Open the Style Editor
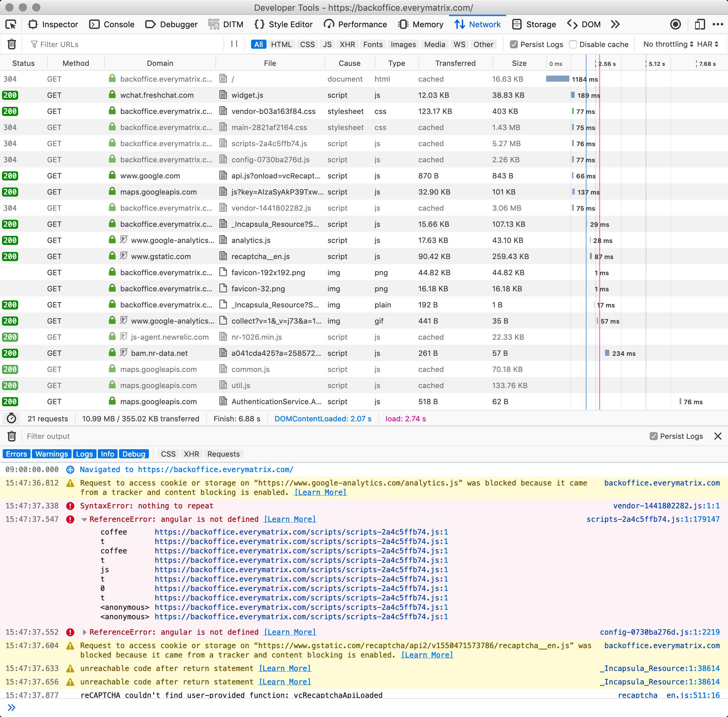 coord(284,24)
